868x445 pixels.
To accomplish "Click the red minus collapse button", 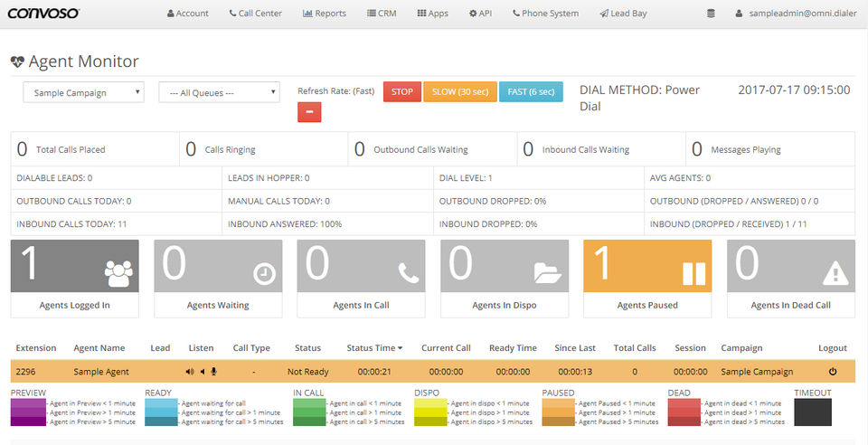I will coord(309,112).
